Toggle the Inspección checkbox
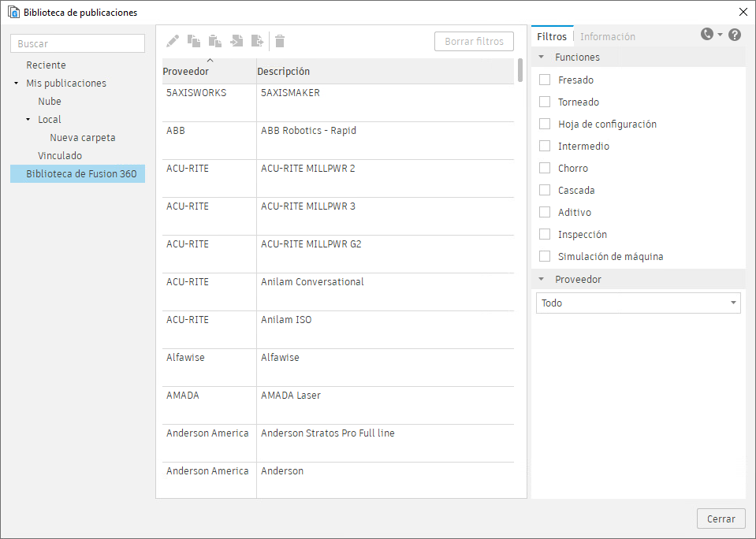Screen dimensions: 756x539 tap(545, 234)
